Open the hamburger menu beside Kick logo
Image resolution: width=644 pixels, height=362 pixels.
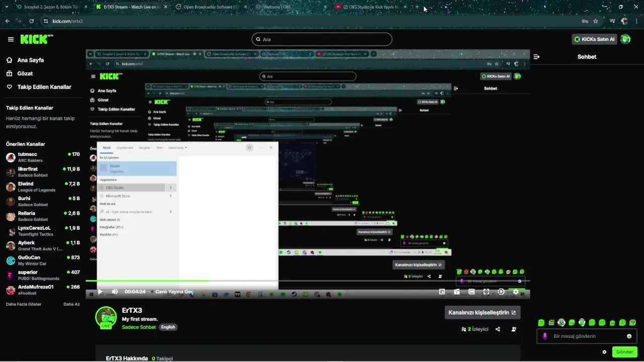click(x=11, y=39)
